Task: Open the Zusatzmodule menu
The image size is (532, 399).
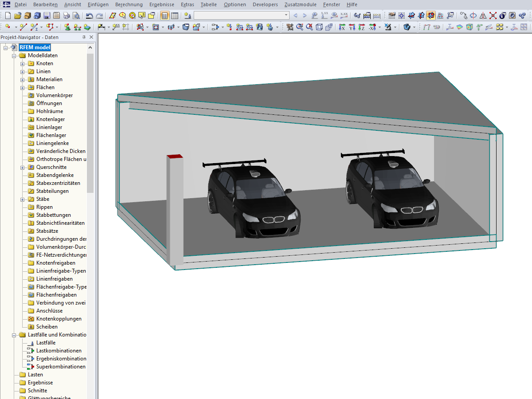Action: point(301,4)
